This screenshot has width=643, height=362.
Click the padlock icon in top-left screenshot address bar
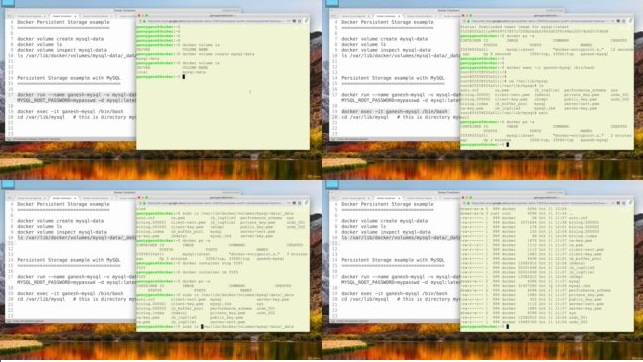point(144,20)
